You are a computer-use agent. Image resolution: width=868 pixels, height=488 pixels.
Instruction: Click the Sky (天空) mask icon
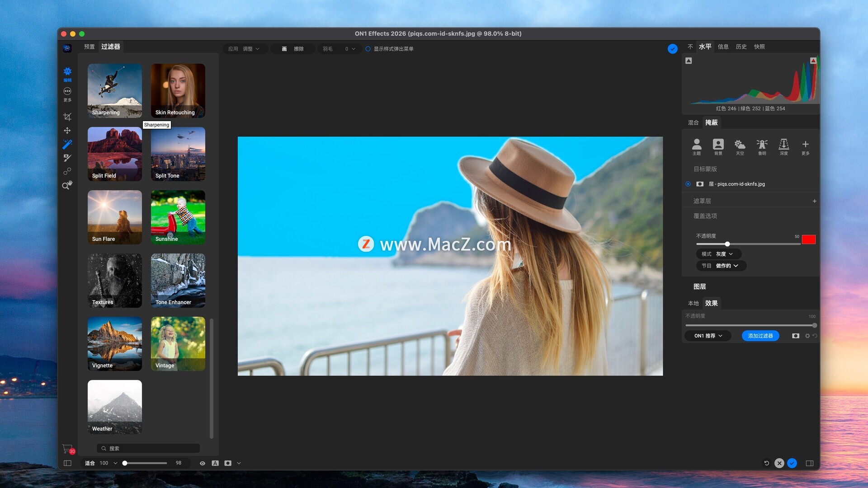coord(740,146)
